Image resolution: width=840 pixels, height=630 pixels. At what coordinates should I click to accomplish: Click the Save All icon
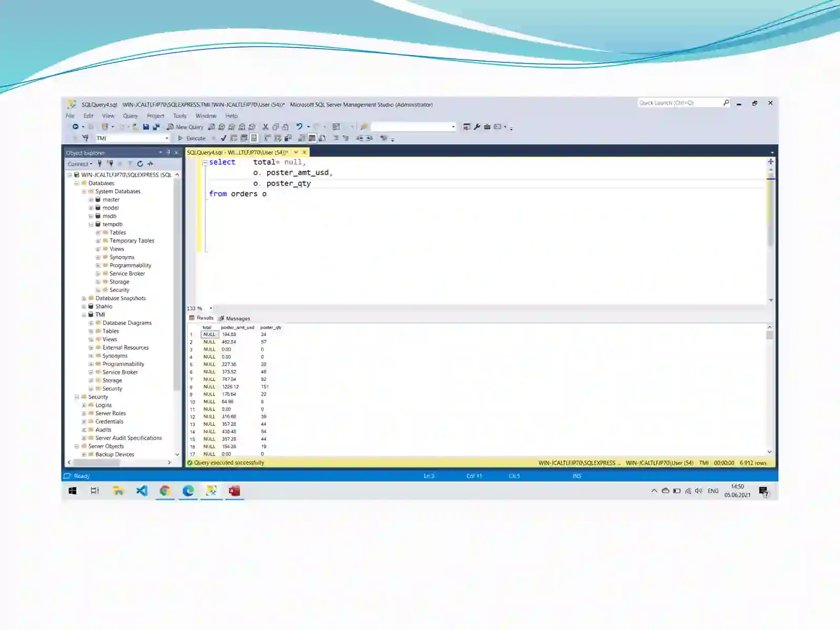[156, 127]
